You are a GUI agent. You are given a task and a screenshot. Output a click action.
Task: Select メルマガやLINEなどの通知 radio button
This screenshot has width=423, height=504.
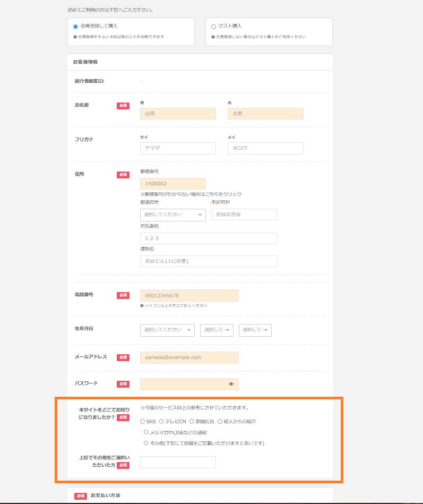146,432
